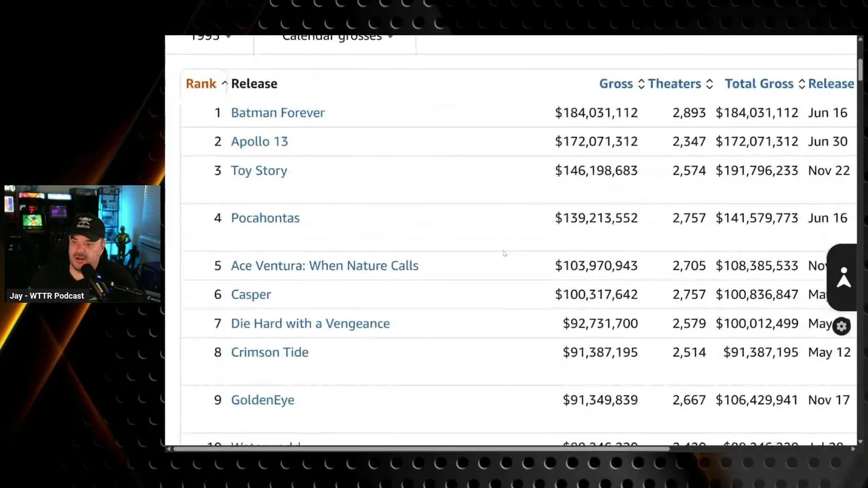
Task: Select the GoldenEye release link
Action: tap(262, 400)
